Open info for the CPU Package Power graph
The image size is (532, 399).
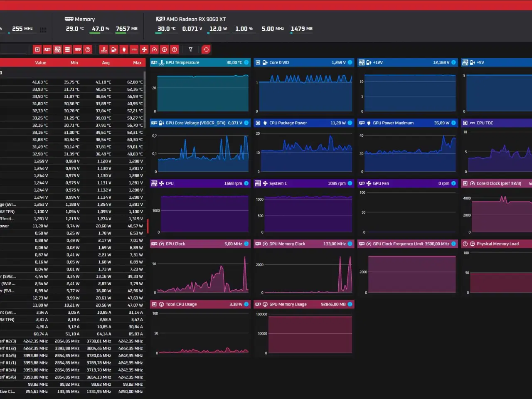[350, 123]
